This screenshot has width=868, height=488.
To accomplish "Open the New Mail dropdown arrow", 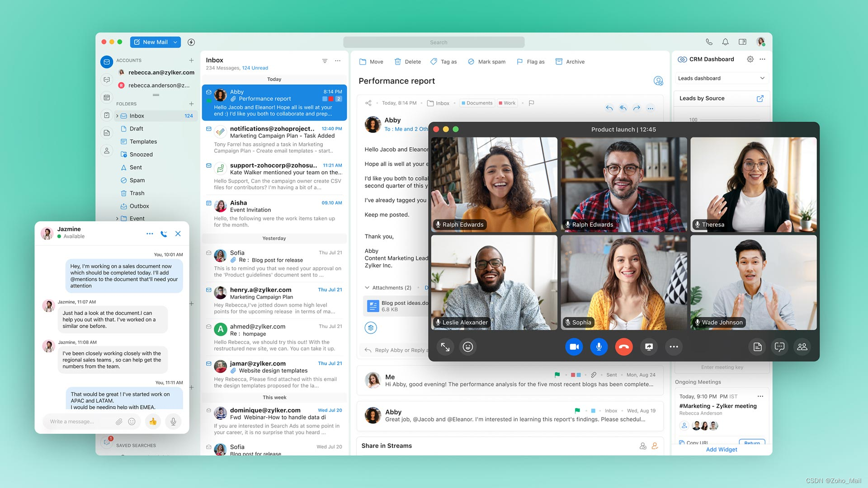I will 175,42.
